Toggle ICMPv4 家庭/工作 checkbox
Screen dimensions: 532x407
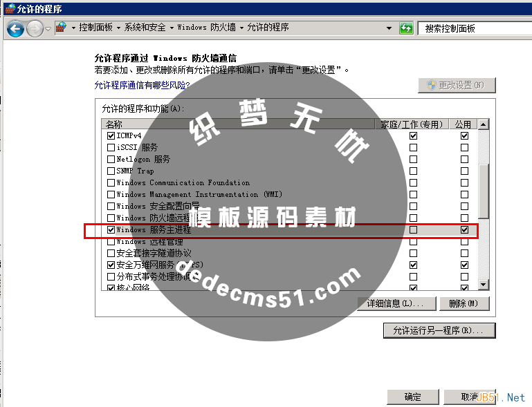pos(413,136)
